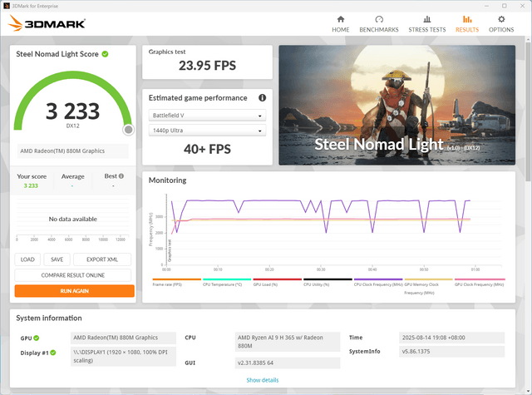Click the Steel Nomad Light banner image
The image size is (532, 395).
[397, 106]
